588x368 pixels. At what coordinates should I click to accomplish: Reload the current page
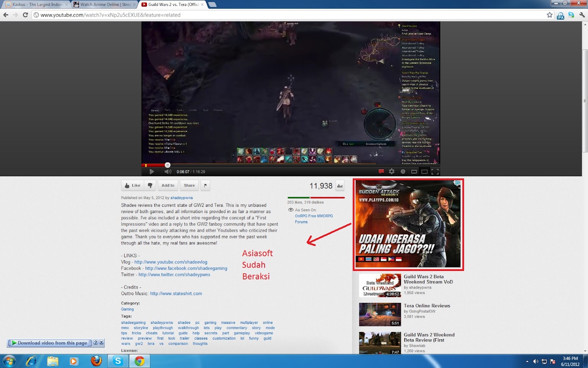25,15
